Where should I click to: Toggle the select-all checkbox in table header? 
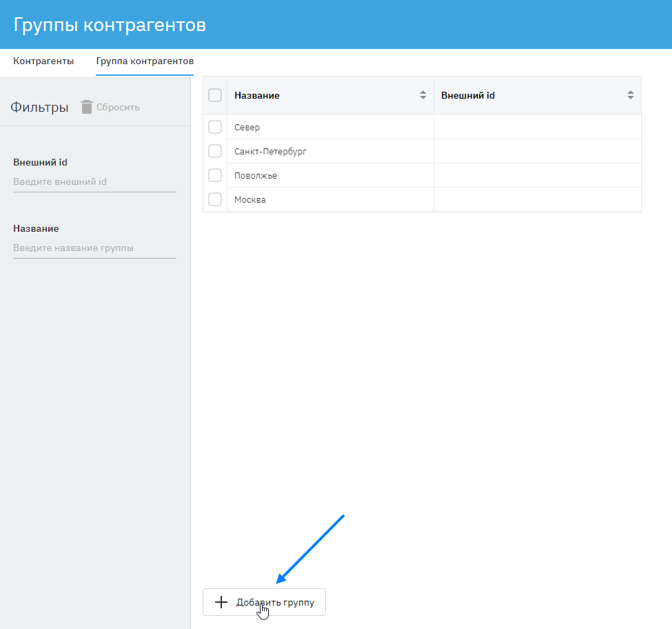215,95
